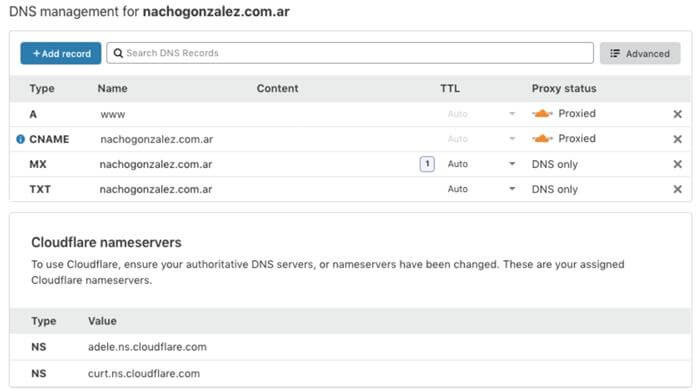Open TTL dropdown for the TXT record
This screenshot has height=391, width=700.
click(x=512, y=189)
